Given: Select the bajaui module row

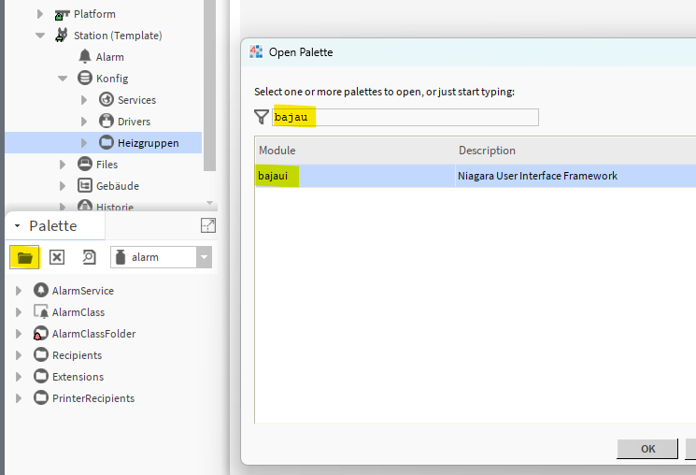Looking at the screenshot, I should point(475,176).
